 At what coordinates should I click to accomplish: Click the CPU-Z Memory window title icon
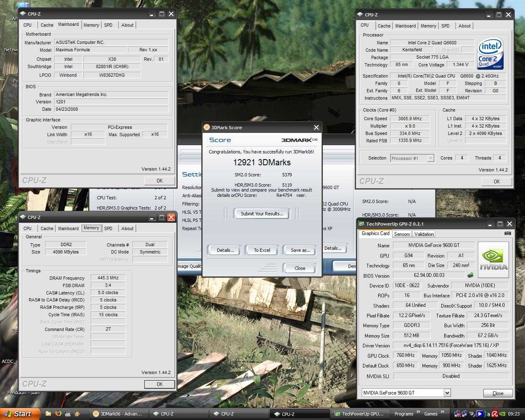pyautogui.click(x=23, y=217)
